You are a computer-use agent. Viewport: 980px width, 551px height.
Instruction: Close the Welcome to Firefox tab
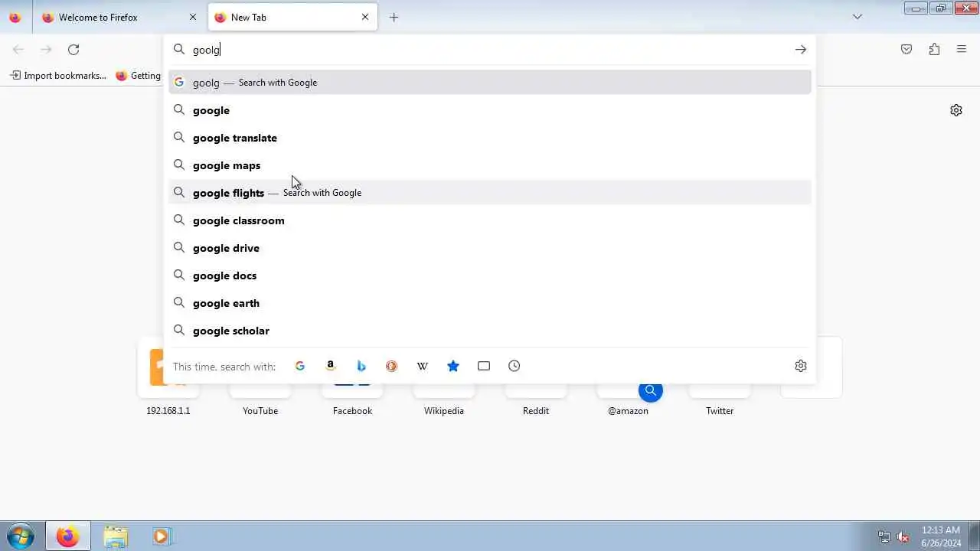pyautogui.click(x=193, y=17)
